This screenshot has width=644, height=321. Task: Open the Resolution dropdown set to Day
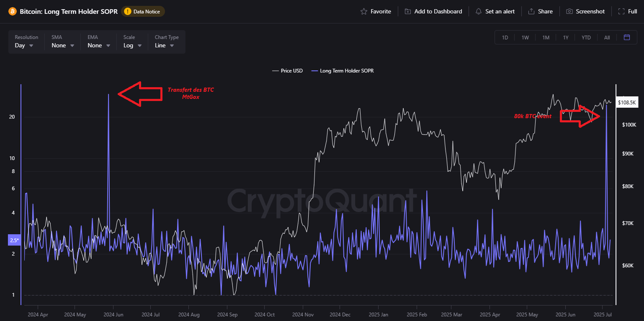pos(24,45)
